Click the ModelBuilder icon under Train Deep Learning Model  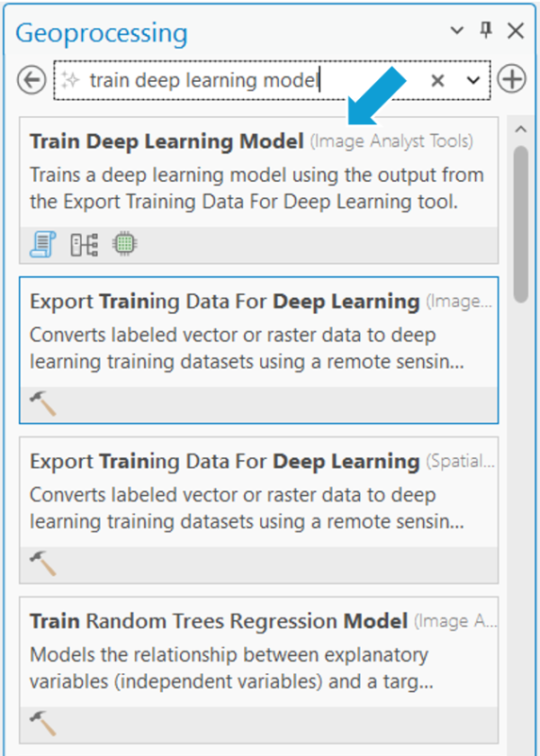tap(84, 244)
